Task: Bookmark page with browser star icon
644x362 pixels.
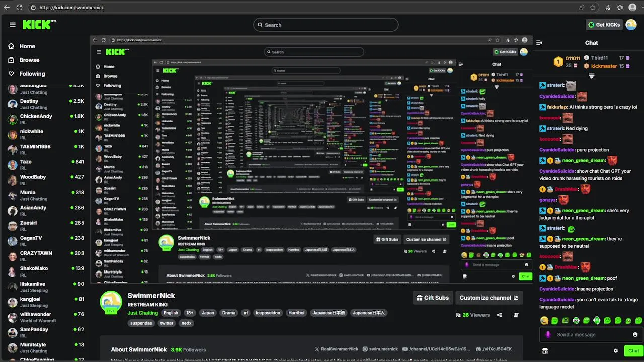Action: tap(593, 8)
